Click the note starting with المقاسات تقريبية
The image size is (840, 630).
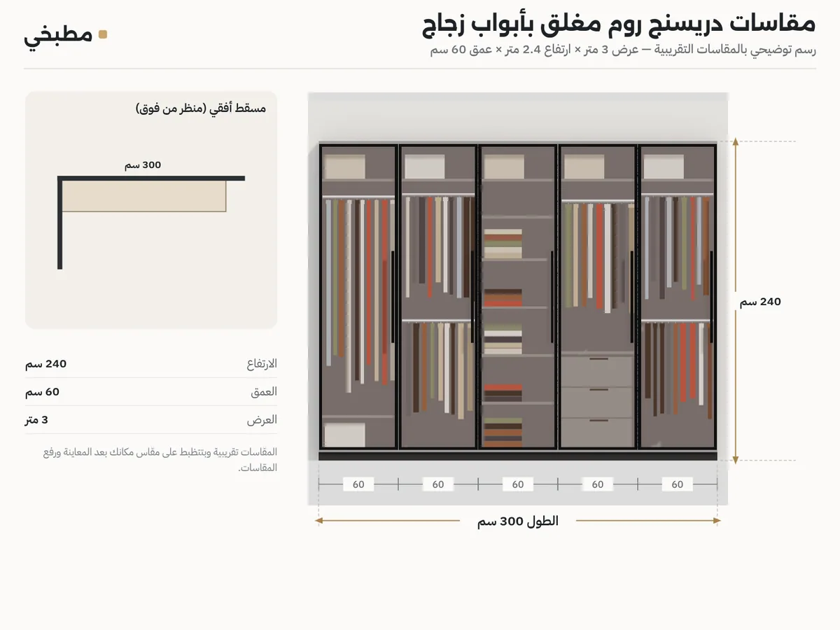pyautogui.click(x=160, y=459)
